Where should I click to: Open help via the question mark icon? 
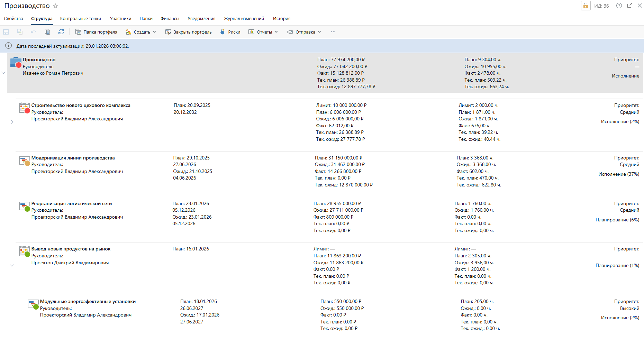[619, 6]
